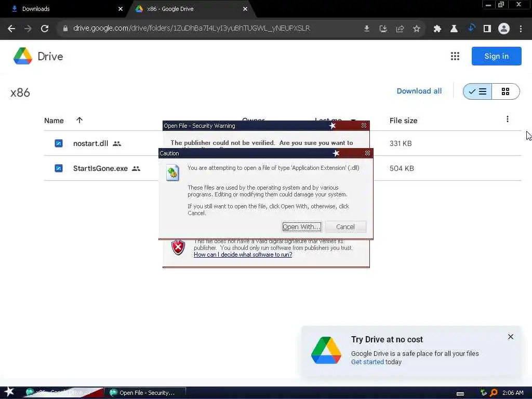Sign in to Google Drive

[x=496, y=56]
